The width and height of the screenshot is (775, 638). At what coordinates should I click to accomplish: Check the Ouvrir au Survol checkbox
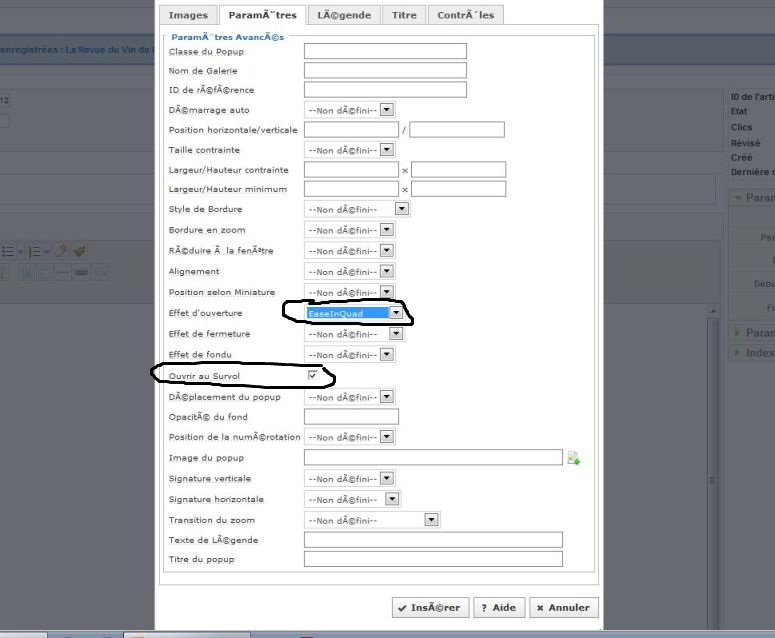[x=313, y=376]
